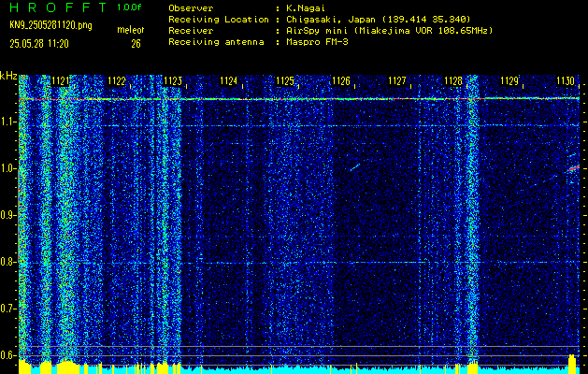Click the 1.1 frequency axis label
Image resolution: width=588 pixels, height=374 pixels.
[7, 122]
